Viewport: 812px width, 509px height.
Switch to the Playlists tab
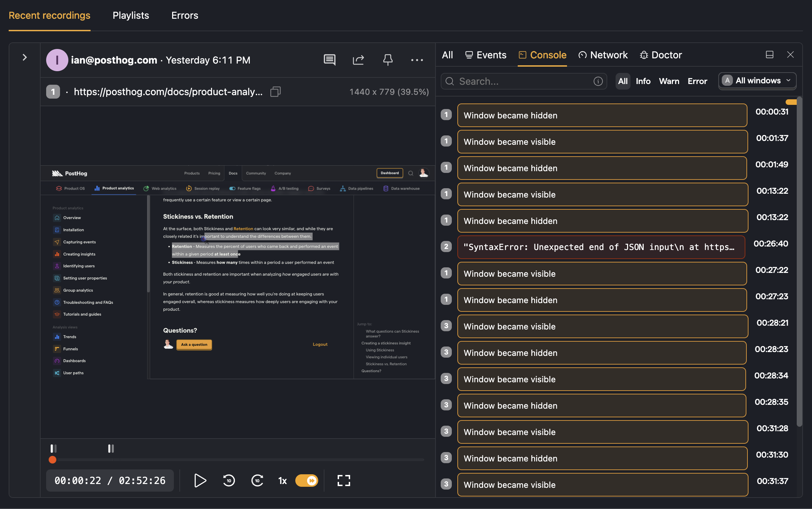[x=131, y=15]
